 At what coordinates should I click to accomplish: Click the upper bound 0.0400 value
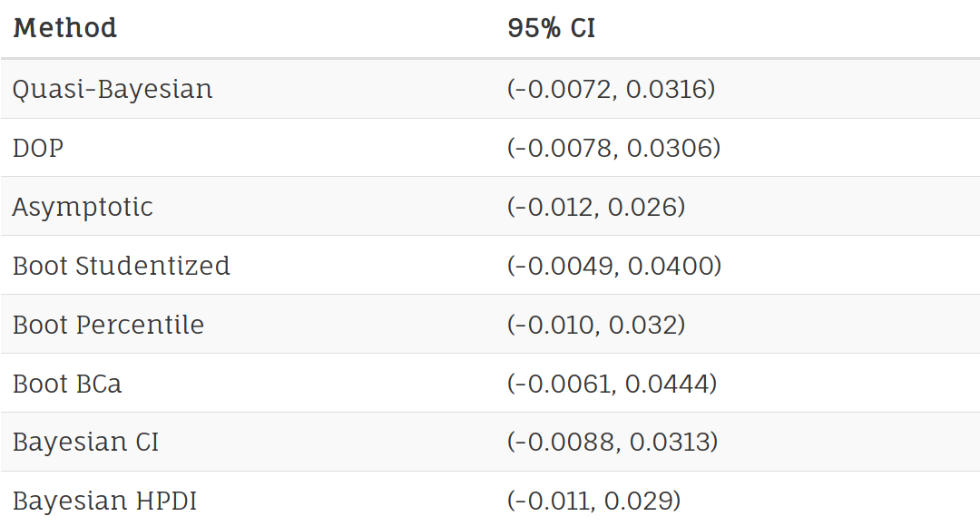click(670, 266)
